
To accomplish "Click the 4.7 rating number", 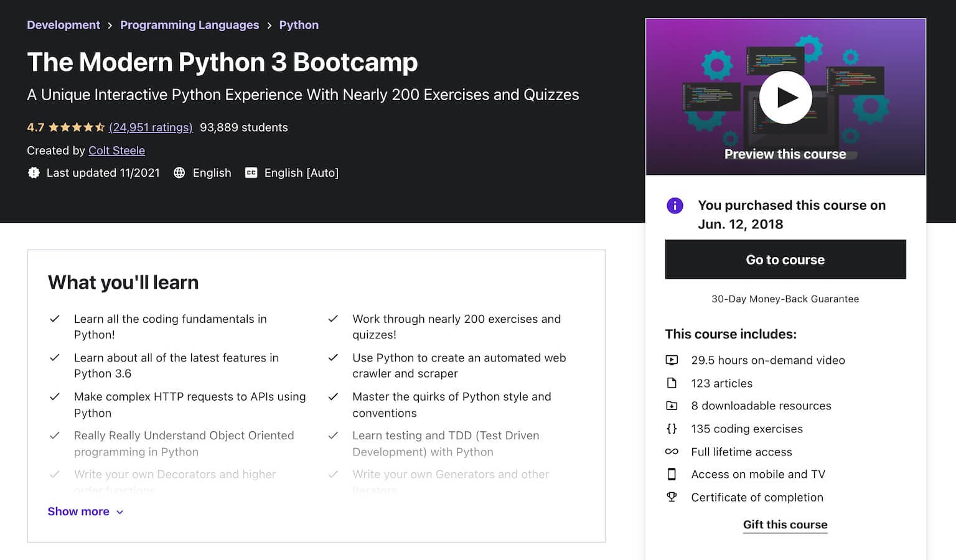I will [x=35, y=128].
